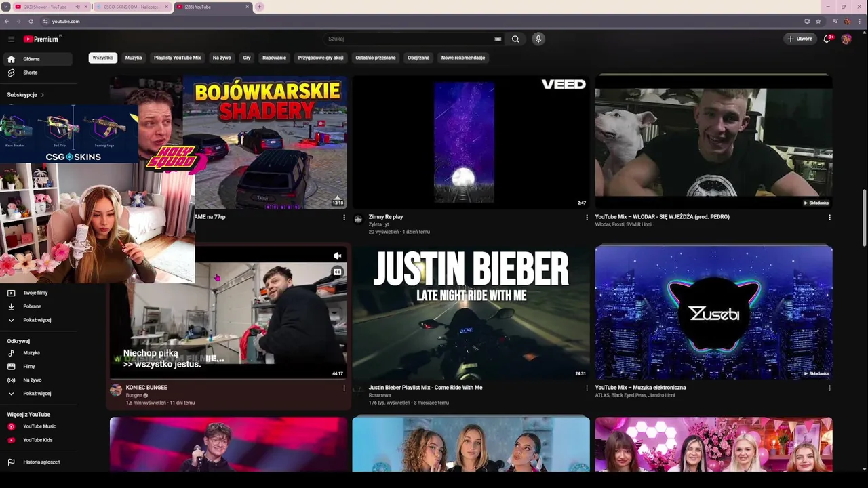Open the on-screen keyboard icon in search
The width and height of the screenshot is (868, 488).
click(x=498, y=39)
